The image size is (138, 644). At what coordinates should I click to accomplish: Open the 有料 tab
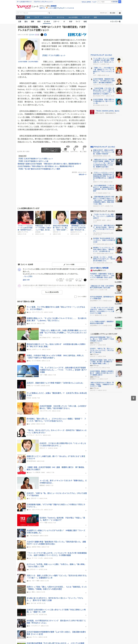95,17
